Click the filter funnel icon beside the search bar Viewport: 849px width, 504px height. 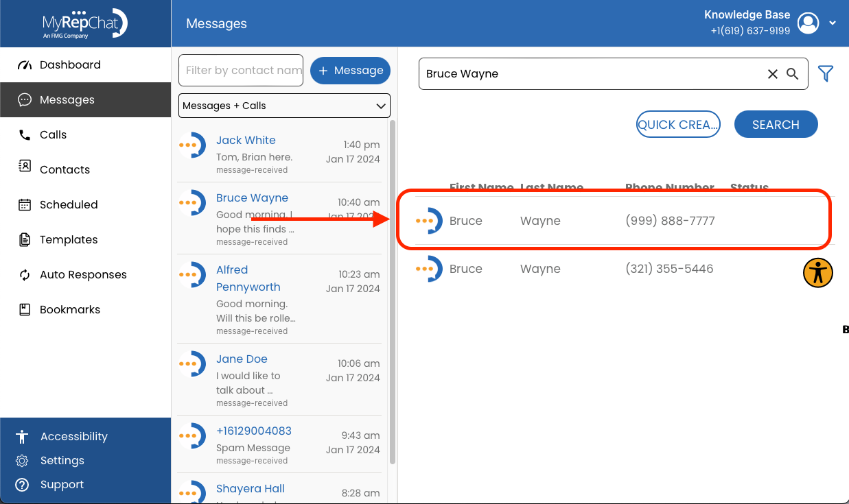pos(826,73)
